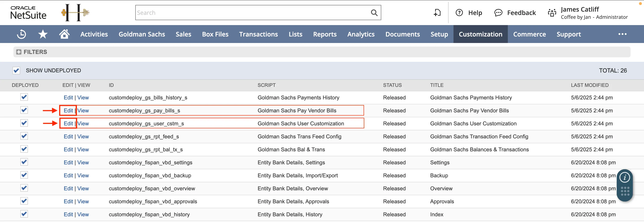Viewport: 644px width, 223px height.
Task: Open the overflow three-dots menu
Action: click(x=622, y=34)
